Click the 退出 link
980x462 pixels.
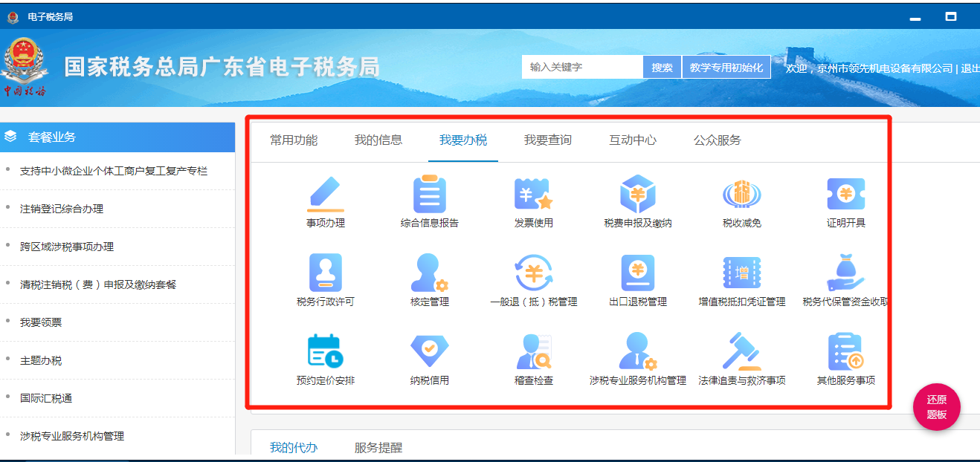pos(970,68)
